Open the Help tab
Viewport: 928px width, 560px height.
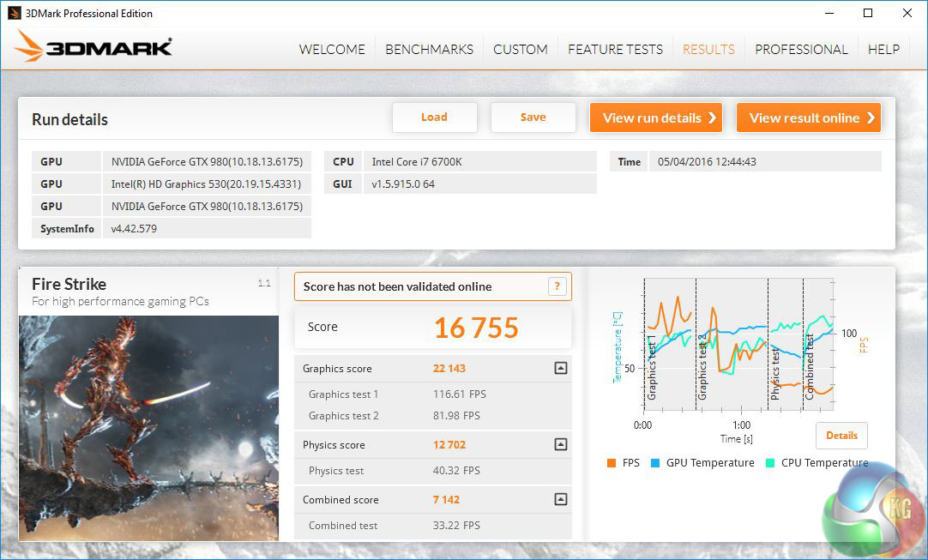(883, 49)
